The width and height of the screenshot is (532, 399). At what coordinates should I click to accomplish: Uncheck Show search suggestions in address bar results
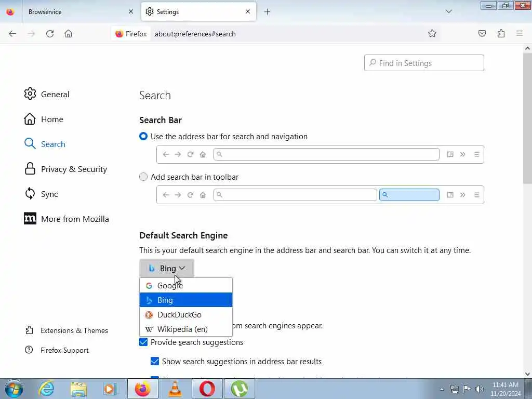[x=155, y=362]
